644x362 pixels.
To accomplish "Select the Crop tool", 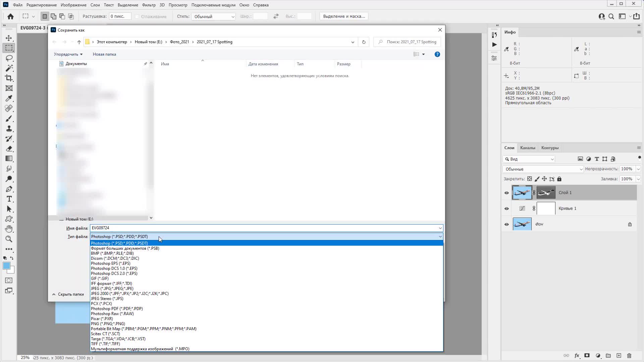I will (x=9, y=78).
